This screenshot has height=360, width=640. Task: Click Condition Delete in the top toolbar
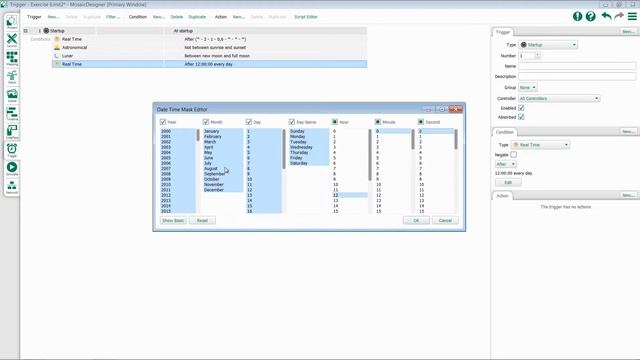coord(177,17)
